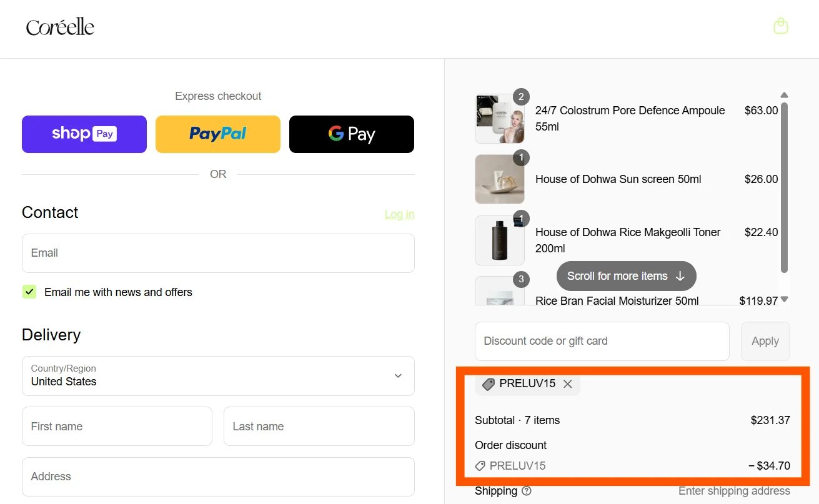Choose PayPal express checkout
The height and width of the screenshot is (504, 819).
click(x=218, y=134)
